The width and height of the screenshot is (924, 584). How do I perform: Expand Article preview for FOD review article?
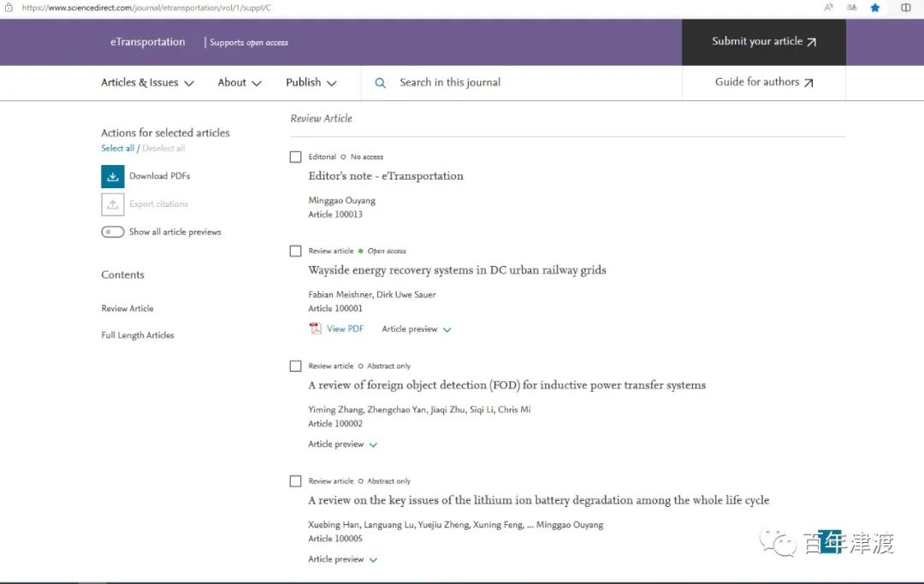[x=343, y=445]
